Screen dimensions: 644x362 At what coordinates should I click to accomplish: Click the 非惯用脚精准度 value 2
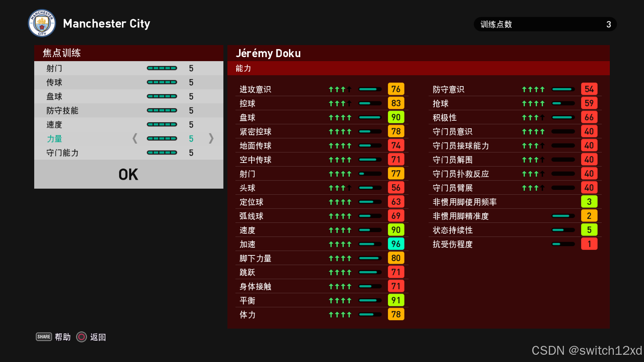[x=589, y=216]
